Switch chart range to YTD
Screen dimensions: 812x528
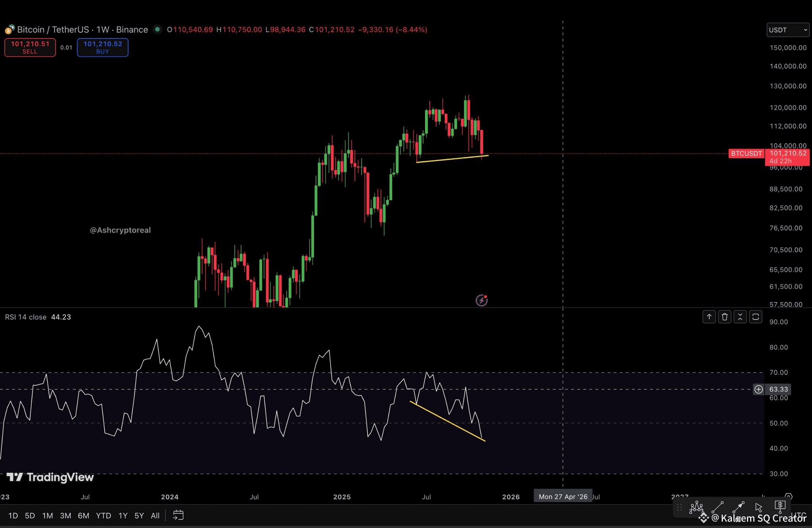point(103,516)
